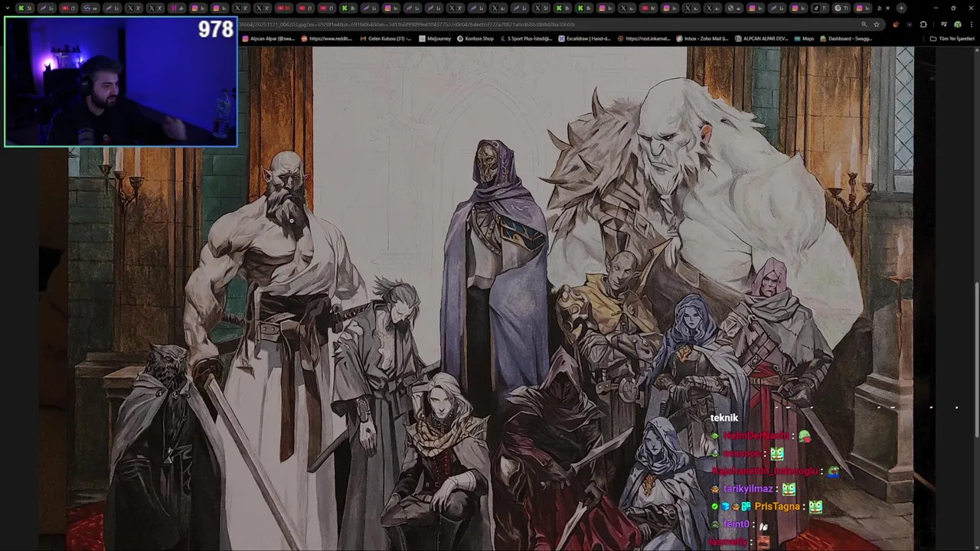Screen dimensions: 980x551
Task: Open the Midjourney bookmark
Action: [x=435, y=38]
